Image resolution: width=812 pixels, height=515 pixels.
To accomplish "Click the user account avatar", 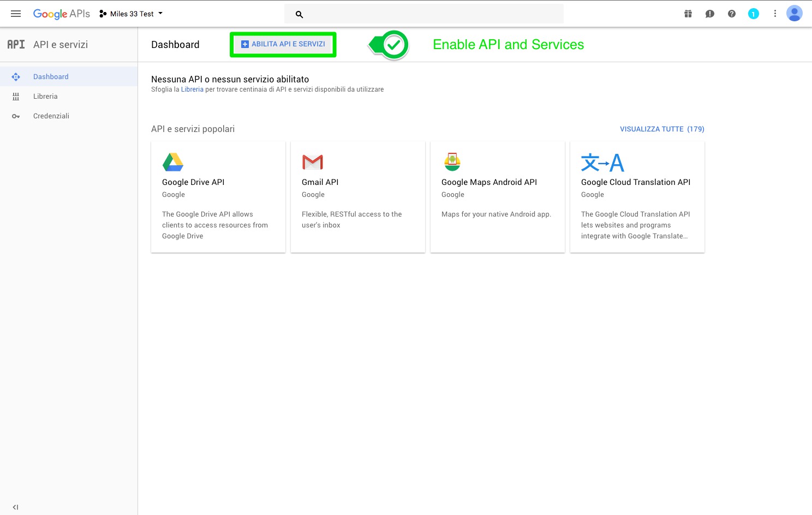I will [x=794, y=14].
